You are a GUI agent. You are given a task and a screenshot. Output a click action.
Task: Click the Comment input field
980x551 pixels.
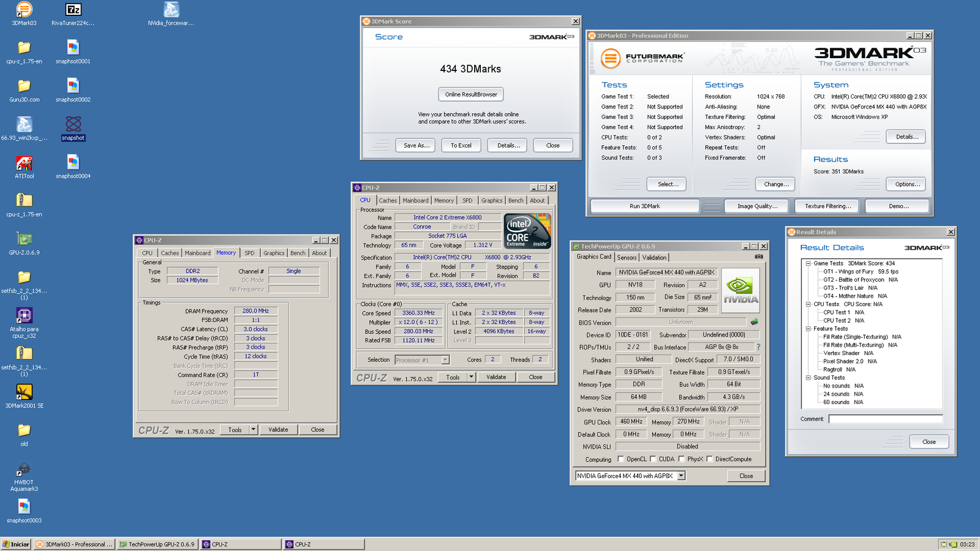coord(885,419)
